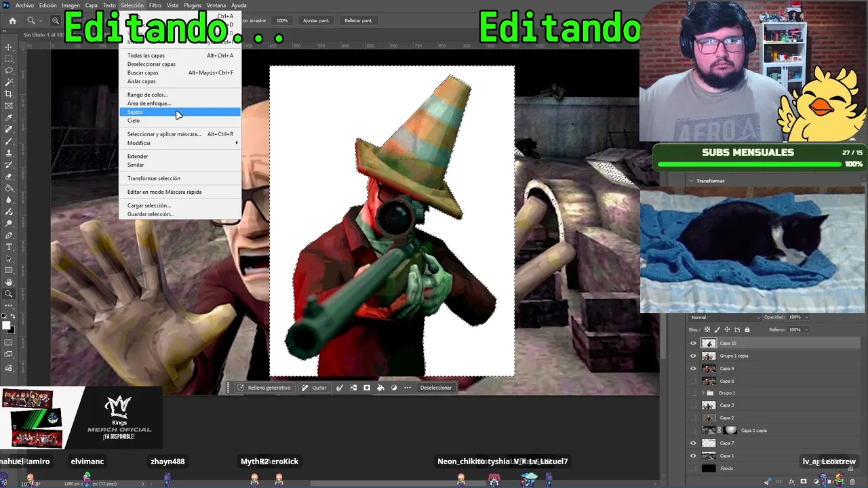
Task: Choose Rango de color menu entry
Action: click(180, 95)
